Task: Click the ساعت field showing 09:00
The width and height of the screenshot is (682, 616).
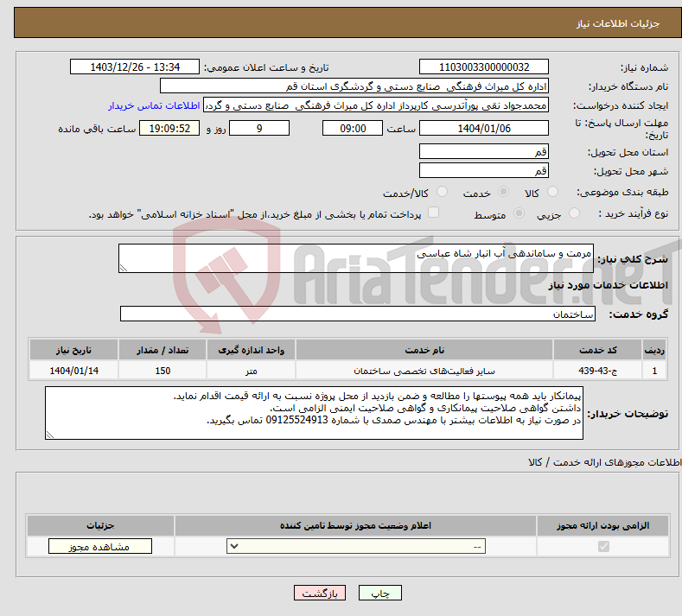Action: [x=353, y=128]
